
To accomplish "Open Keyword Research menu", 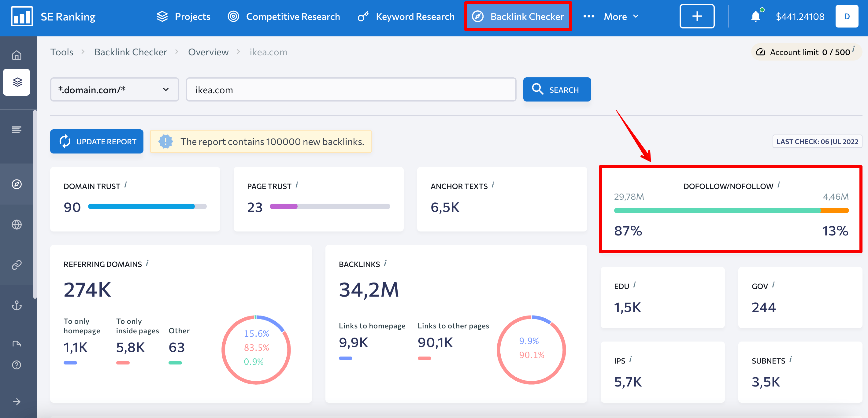I will click(x=406, y=16).
